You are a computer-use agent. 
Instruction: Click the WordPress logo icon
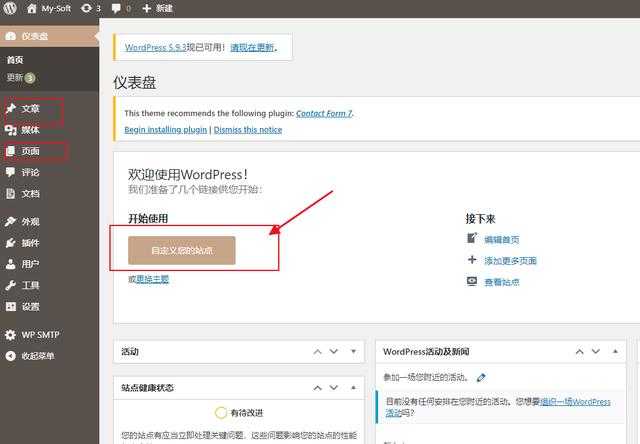(10, 8)
